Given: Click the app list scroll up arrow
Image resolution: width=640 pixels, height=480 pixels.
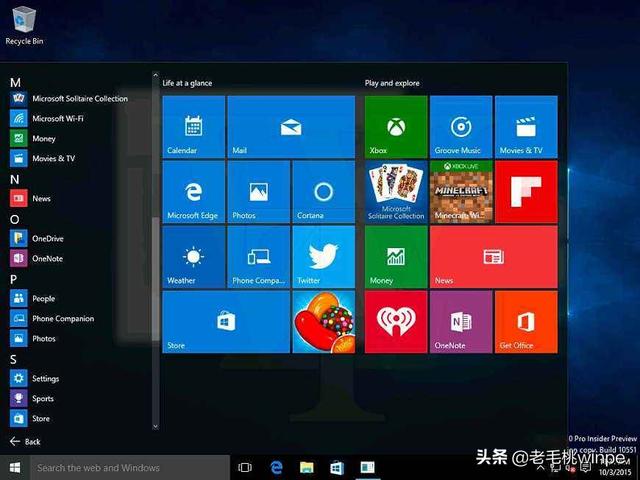Looking at the screenshot, I should point(156,75).
